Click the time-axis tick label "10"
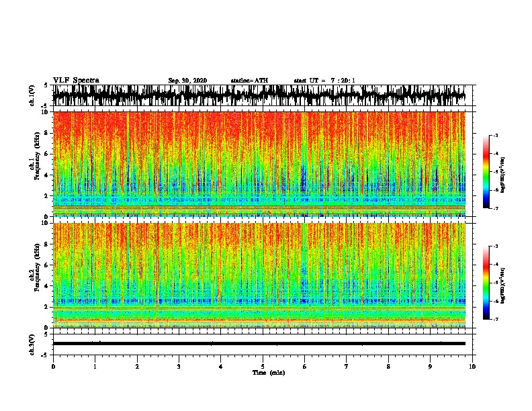The image size is (532, 411). [x=472, y=367]
